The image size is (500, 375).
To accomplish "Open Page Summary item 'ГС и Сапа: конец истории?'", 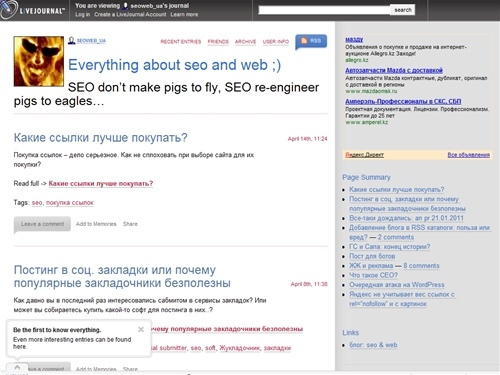I will pyautogui.click(x=389, y=247).
